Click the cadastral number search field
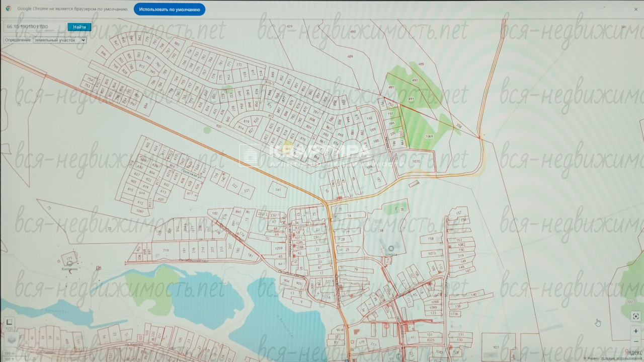Image resolution: width=644 pixels, height=362 pixels. tap(34, 27)
